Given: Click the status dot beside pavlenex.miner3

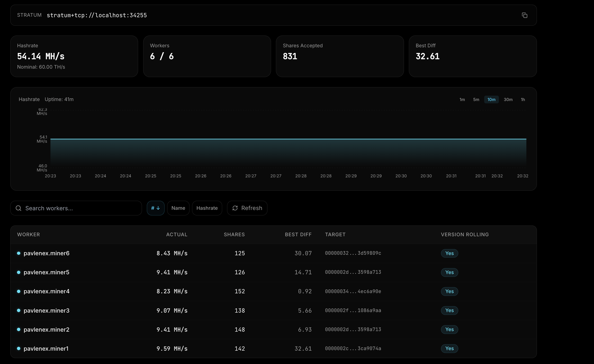Looking at the screenshot, I should coord(19,311).
